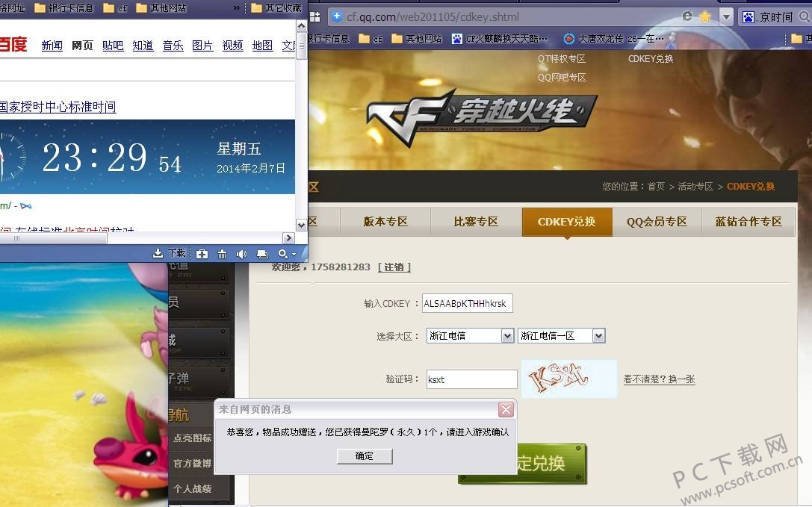Select the CDKEY兑换 tab
This screenshot has width=812, height=507.
567,222
